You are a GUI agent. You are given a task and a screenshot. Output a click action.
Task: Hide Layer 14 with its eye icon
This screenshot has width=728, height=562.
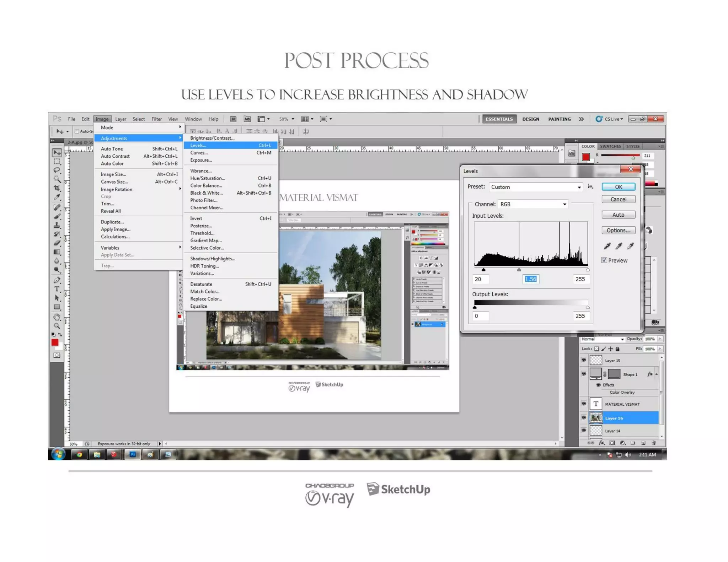tap(584, 431)
